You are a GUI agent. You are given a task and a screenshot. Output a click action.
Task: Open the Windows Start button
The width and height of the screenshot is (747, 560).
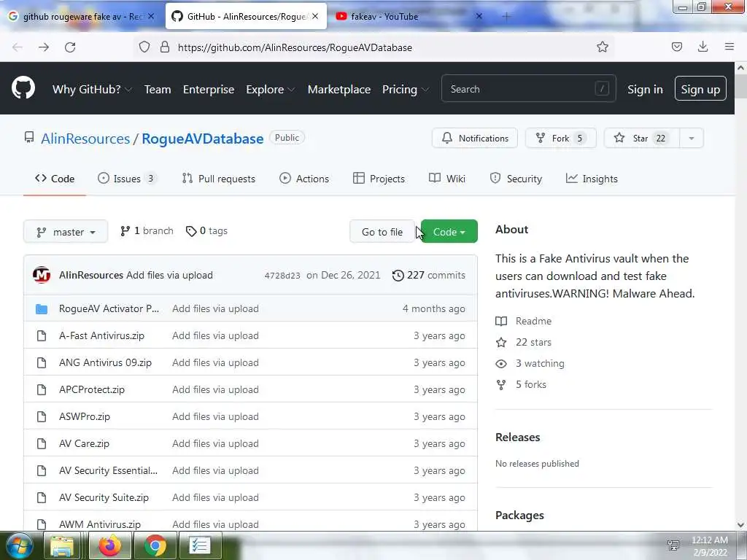(20, 545)
